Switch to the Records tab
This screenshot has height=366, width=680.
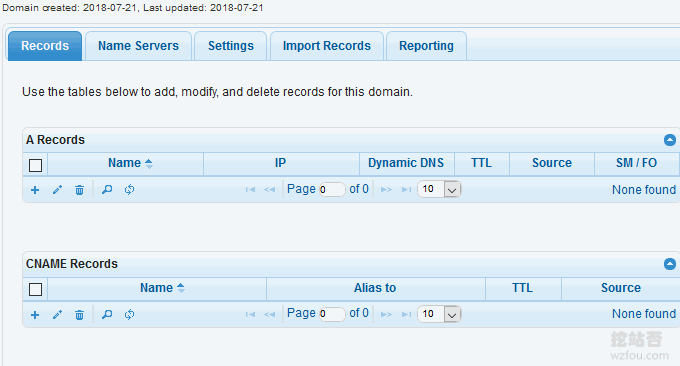45,46
